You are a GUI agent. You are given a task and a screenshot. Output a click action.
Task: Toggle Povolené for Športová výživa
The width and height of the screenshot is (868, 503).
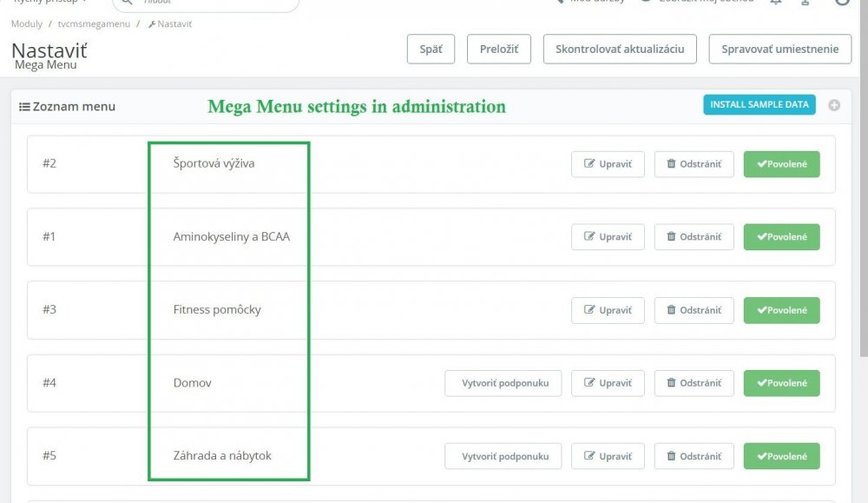coord(781,163)
